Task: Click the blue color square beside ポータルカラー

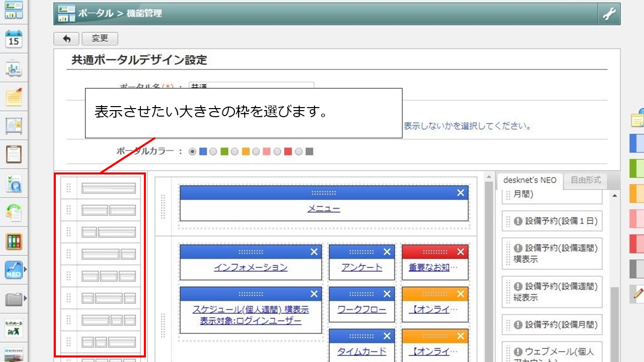Action: [203, 151]
